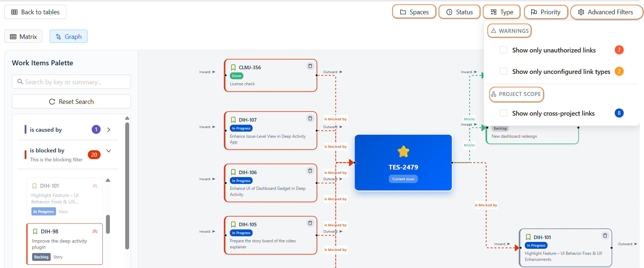Click the bookmark icon on CLMJ-356 card
Viewport: 644px width, 268px height.
pos(233,67)
